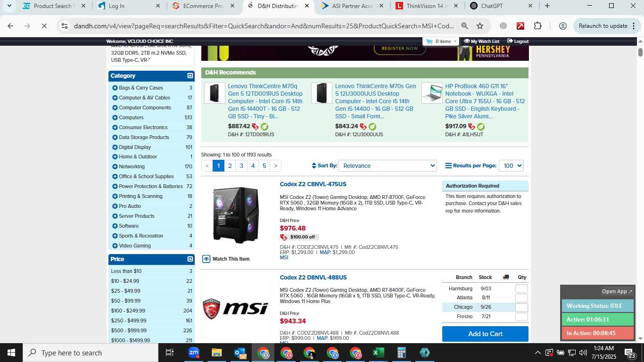Go to results page 5
Image resolution: width=644 pixels, height=362 pixels.
coord(264,166)
